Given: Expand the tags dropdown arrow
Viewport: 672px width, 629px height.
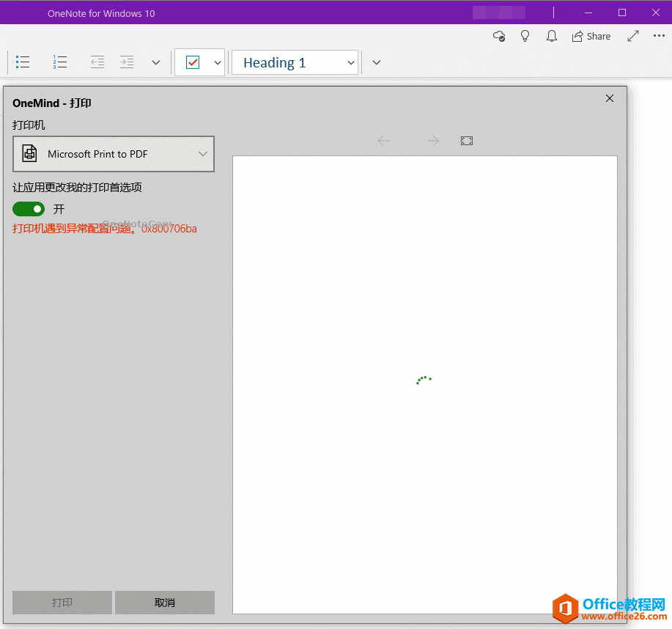Looking at the screenshot, I should click(x=218, y=62).
